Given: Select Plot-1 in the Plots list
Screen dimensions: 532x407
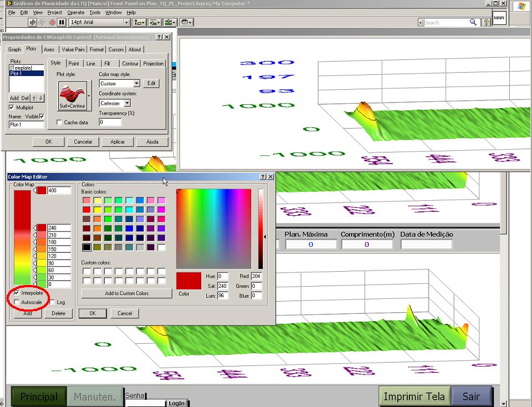Looking at the screenshot, I should pyautogui.click(x=27, y=73).
